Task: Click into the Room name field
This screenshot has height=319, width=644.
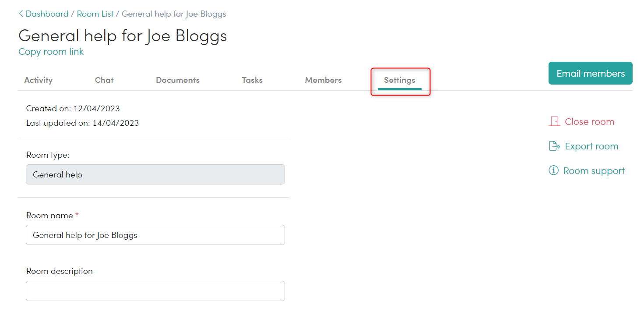Action: 155,235
